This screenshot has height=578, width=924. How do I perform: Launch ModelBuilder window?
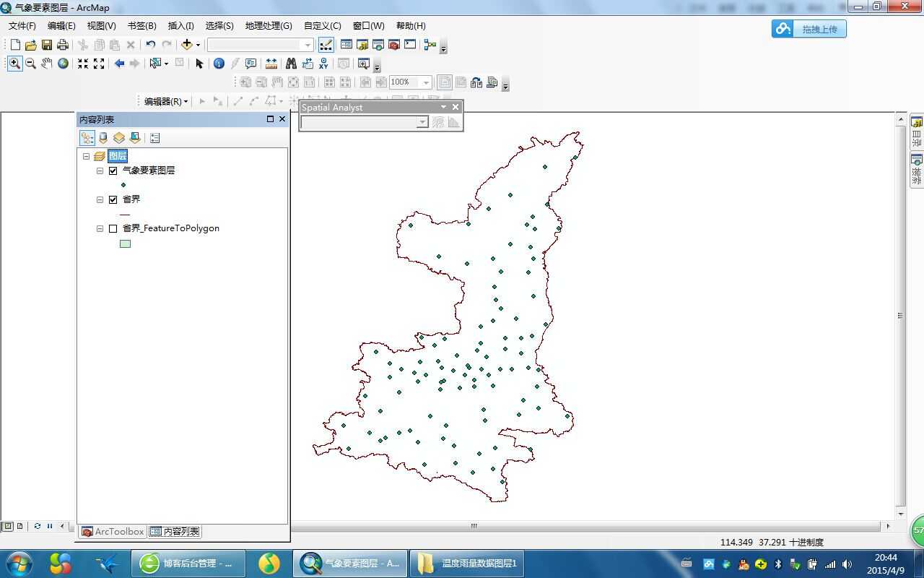[430, 45]
